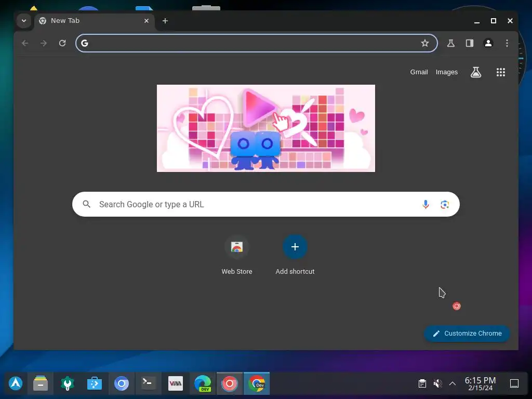
Task: Open VM manager in taskbar
Action: tap(176, 383)
